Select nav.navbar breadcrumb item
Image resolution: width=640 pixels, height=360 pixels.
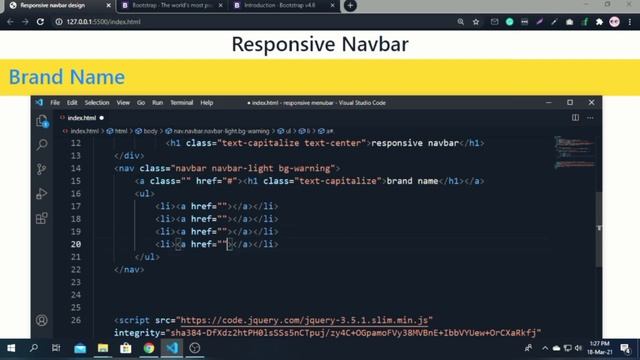click(x=221, y=131)
